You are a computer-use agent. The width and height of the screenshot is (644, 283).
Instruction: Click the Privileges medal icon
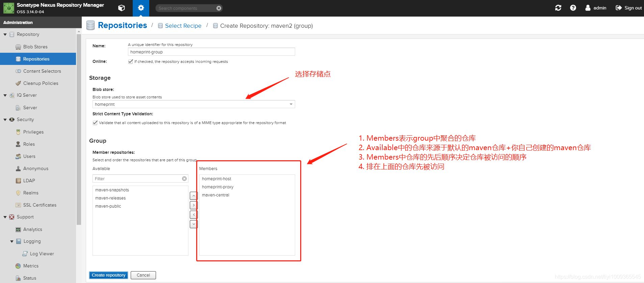point(18,132)
